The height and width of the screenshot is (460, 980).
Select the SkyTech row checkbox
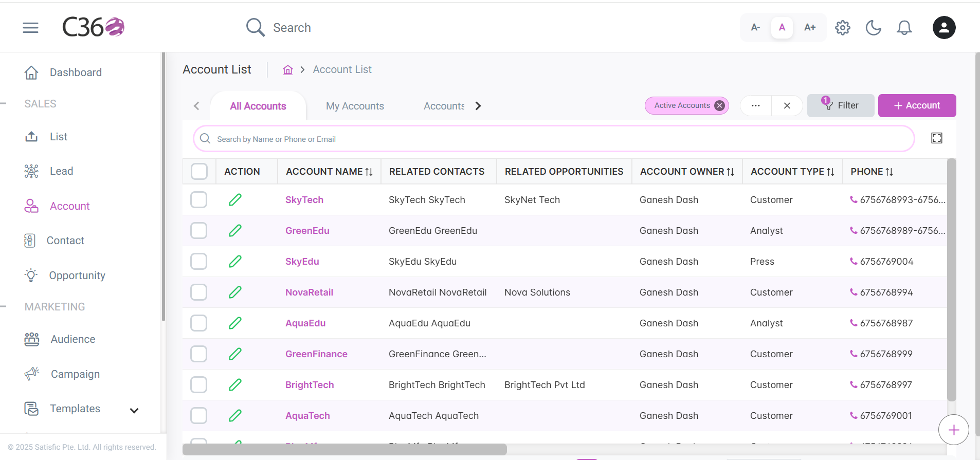tap(199, 199)
